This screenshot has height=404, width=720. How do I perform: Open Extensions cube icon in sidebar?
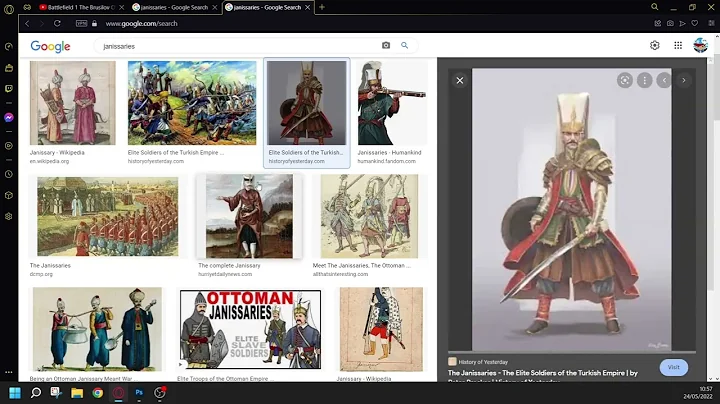click(x=9, y=195)
